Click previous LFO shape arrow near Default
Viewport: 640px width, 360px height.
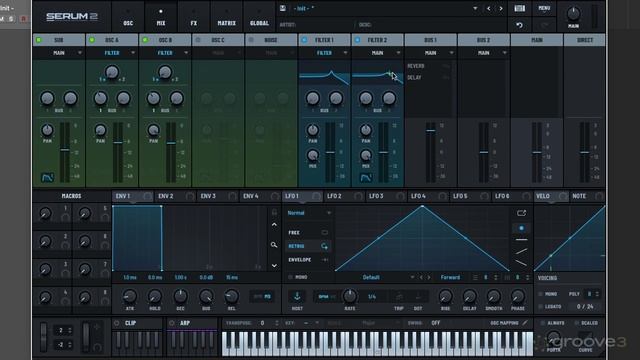click(421, 277)
